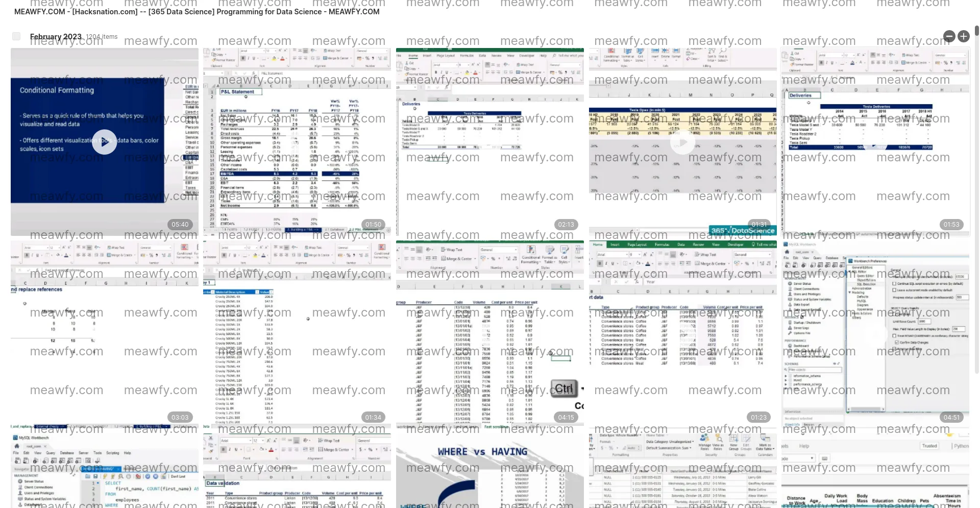Open the 01:53 Tesla Deliveries table thumbnail
980x508 pixels.
[x=875, y=142]
